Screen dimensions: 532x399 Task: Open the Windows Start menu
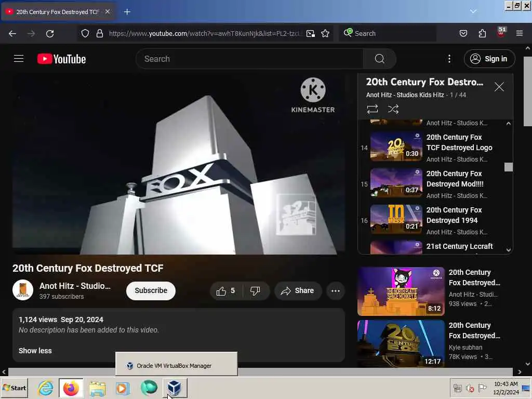tap(14, 388)
